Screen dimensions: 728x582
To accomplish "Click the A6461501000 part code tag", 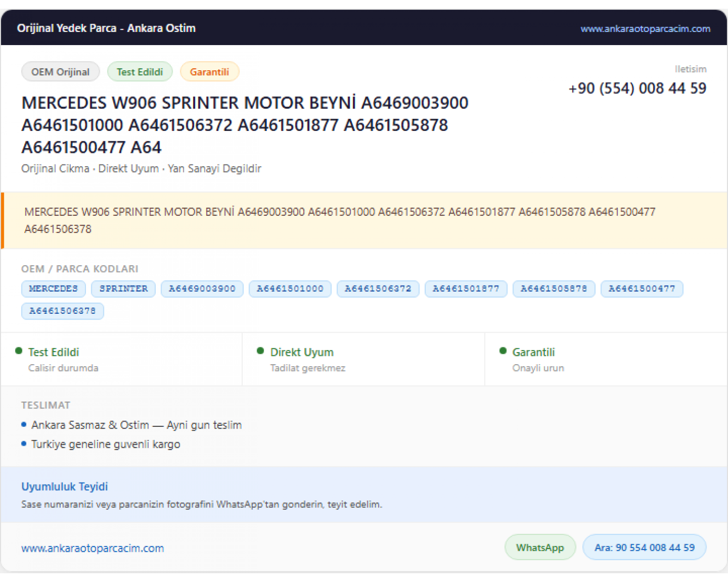I will [290, 289].
